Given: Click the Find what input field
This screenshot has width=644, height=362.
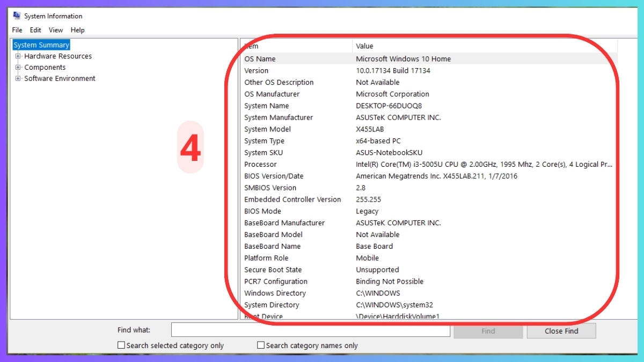Looking at the screenshot, I should 311,330.
